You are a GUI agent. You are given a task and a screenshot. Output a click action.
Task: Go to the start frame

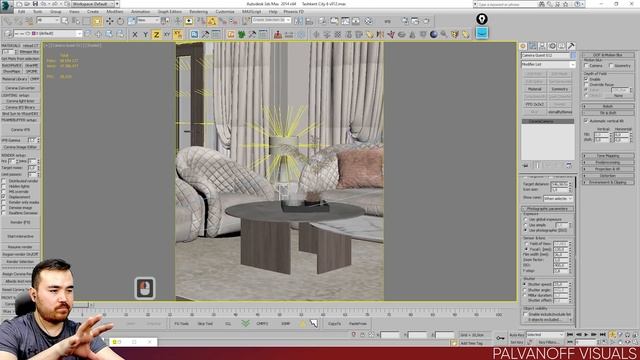(x=570, y=335)
